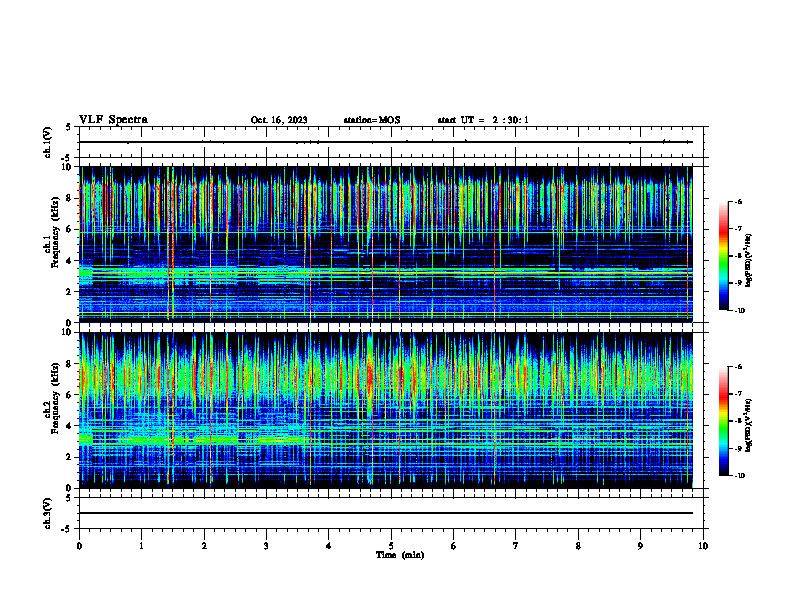Click time axis tick label "8"
792x612 pixels.
click(578, 546)
